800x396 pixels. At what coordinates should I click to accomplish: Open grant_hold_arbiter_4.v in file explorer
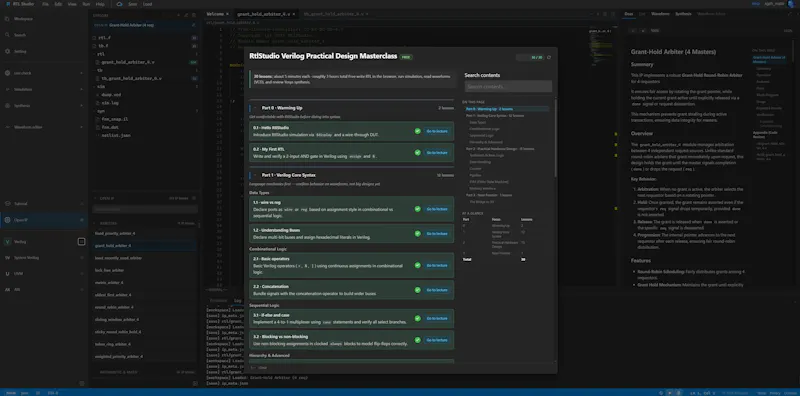[x=128, y=62]
